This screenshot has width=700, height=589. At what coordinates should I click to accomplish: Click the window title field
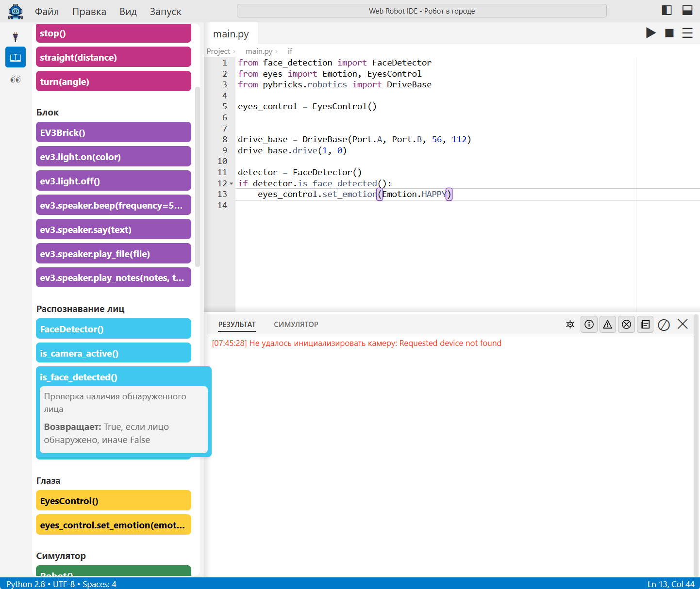tap(422, 11)
